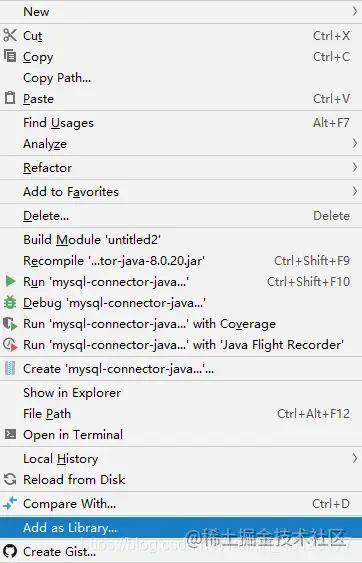
Task: Click the Java Flight Recorder clock icon
Action: pyautogui.click(x=10, y=344)
